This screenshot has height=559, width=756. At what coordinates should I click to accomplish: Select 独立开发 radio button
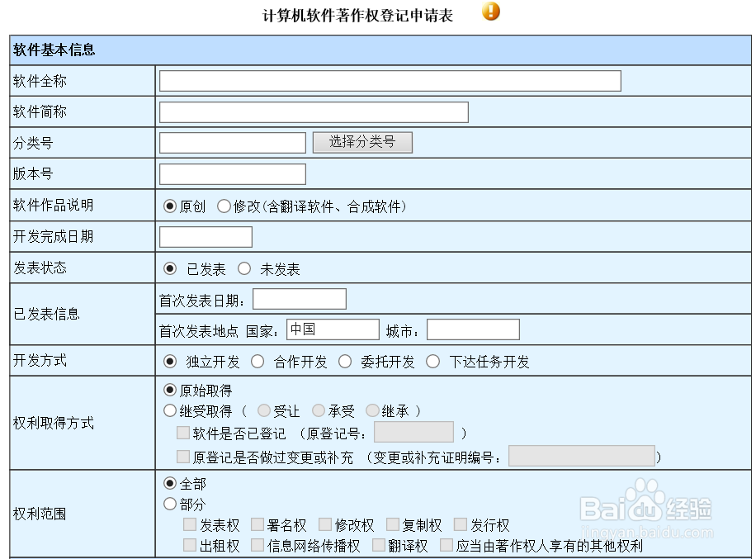click(x=170, y=362)
